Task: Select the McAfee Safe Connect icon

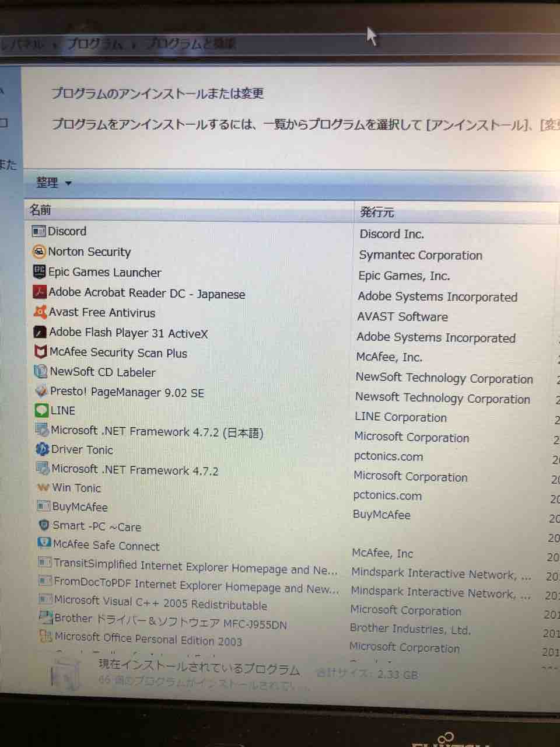Action: click(44, 543)
